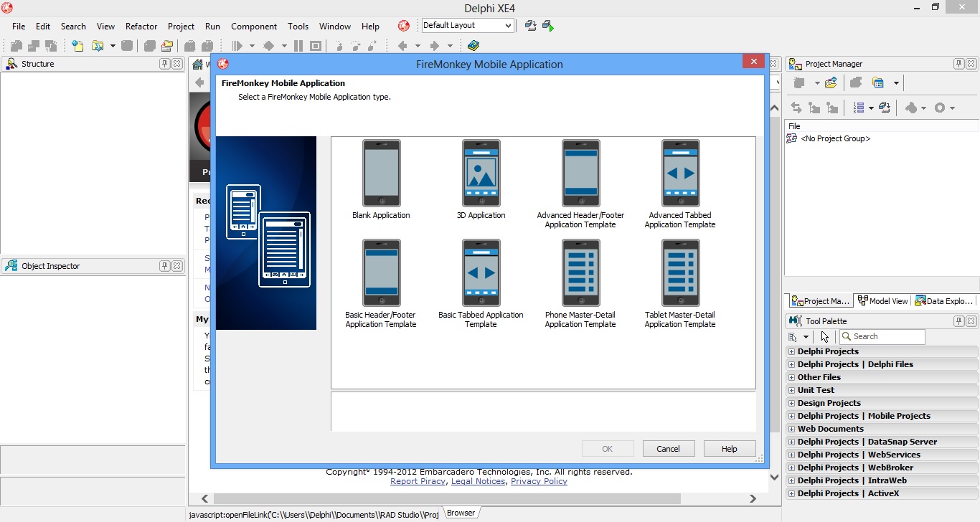Open the File menu

[19, 27]
